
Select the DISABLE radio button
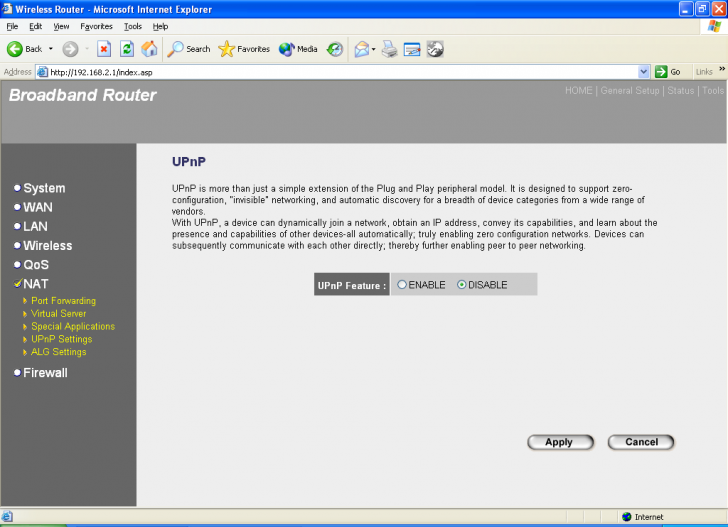pyautogui.click(x=462, y=285)
